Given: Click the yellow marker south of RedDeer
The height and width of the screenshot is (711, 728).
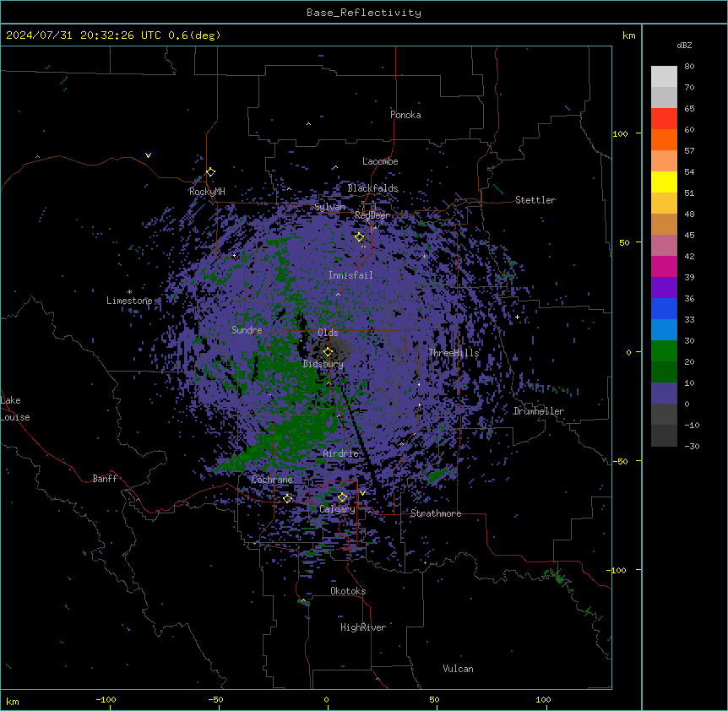Looking at the screenshot, I should coord(360,236).
